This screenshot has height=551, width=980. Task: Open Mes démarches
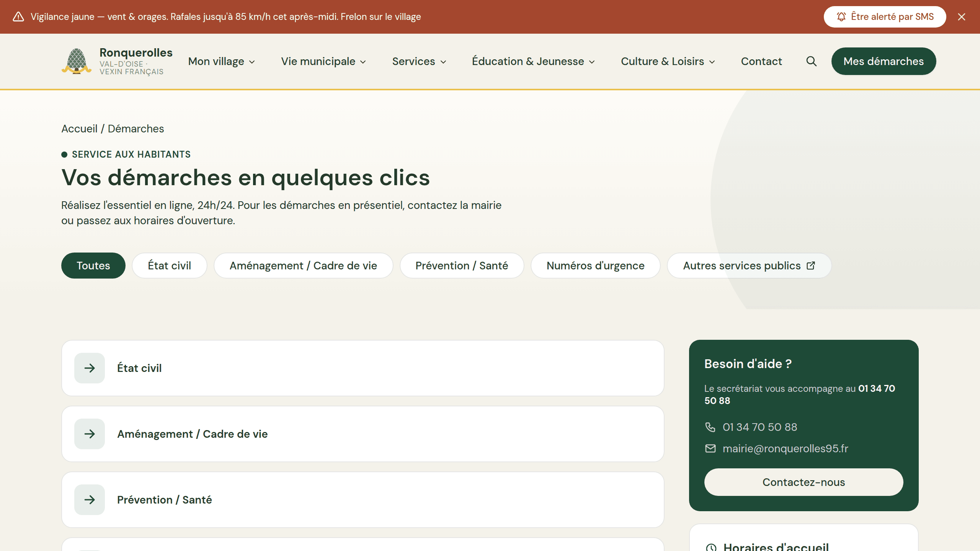point(884,61)
